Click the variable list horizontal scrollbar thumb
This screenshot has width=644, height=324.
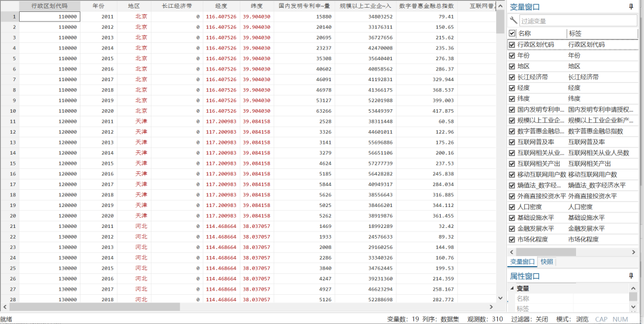coord(546,251)
